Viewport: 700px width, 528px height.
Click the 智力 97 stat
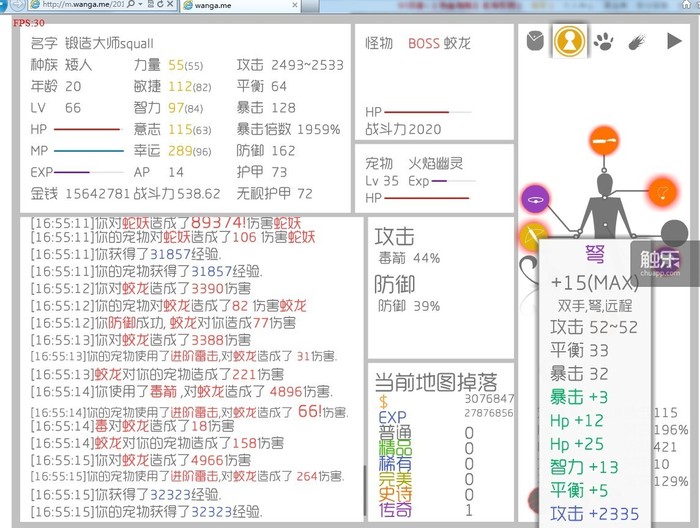coord(168,108)
